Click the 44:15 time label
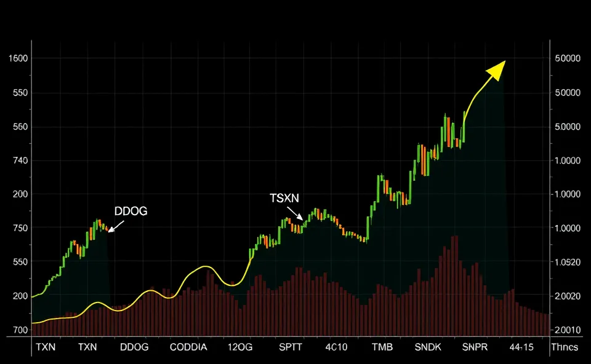591x364 pixels. [521, 347]
